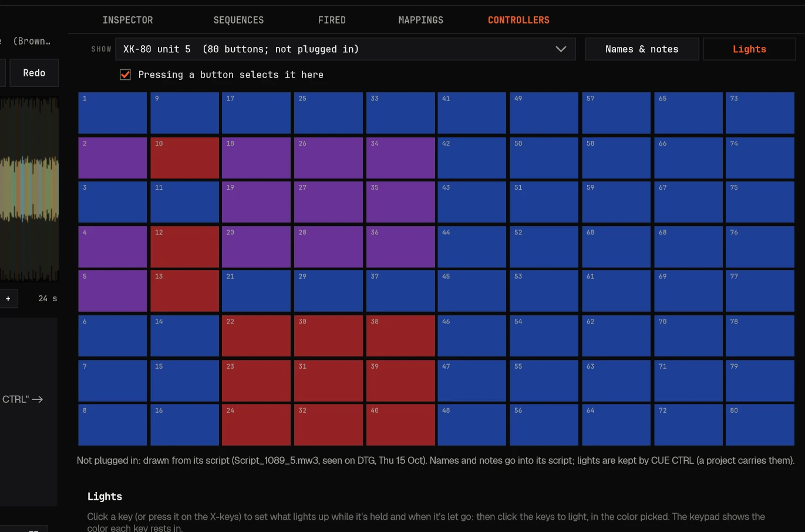Select red key 31 on the keypad
This screenshot has width=805, height=532.
pos(328,381)
